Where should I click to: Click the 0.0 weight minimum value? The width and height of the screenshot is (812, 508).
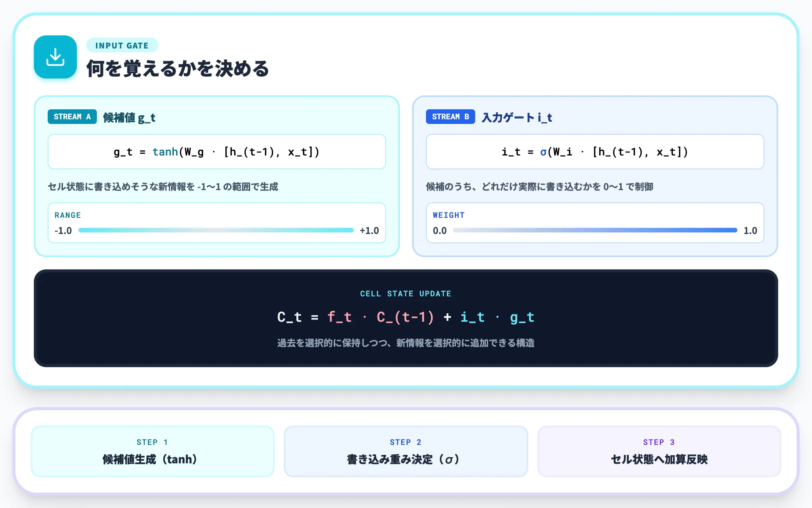(440, 231)
